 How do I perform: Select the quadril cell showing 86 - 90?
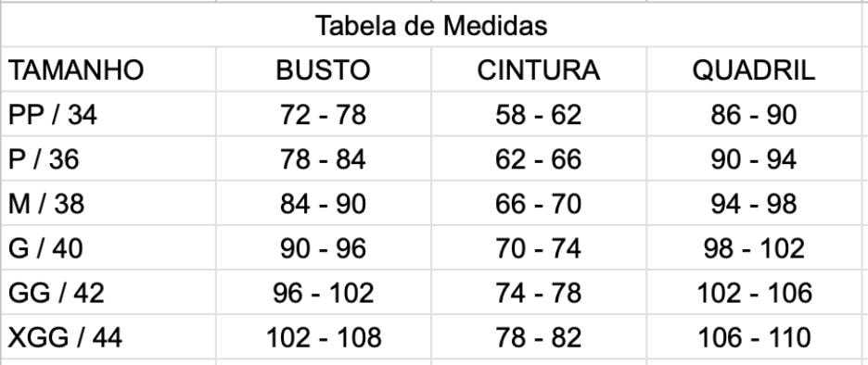(x=754, y=115)
